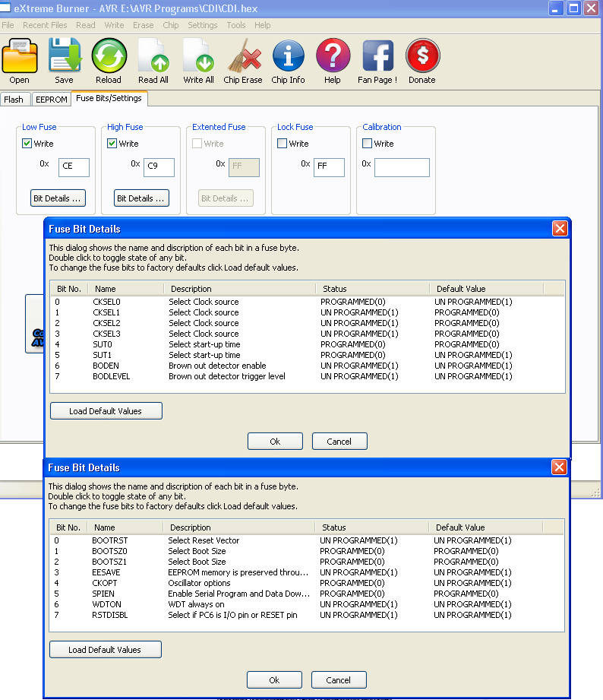
Task: Close the CKSEL Fuse Bit Details dialog
Action: [560, 229]
